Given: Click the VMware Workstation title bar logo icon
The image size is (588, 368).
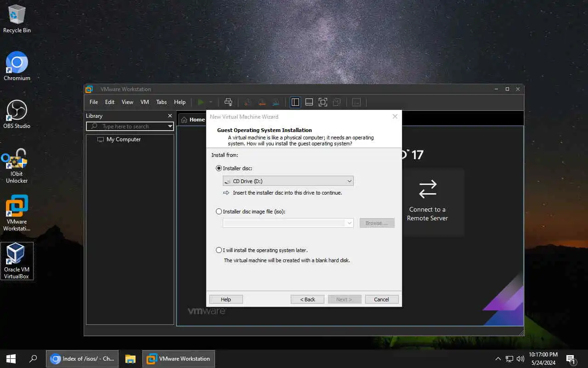Looking at the screenshot, I should (89, 89).
